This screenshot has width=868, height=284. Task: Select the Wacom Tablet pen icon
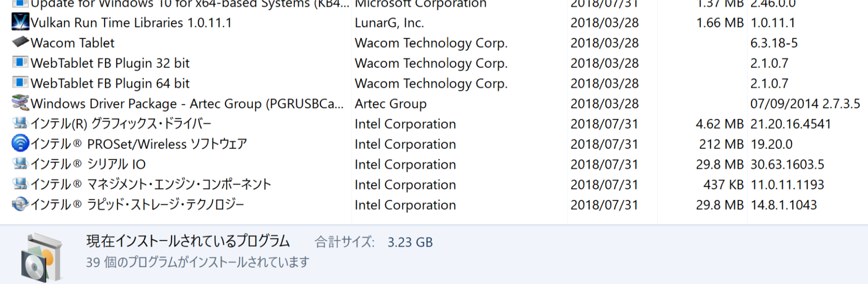pos(20,42)
